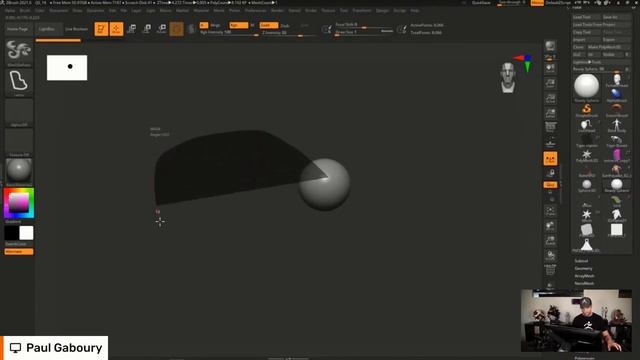The image size is (640, 360).
Task: Open the Zplugin menu
Action: 382,11
